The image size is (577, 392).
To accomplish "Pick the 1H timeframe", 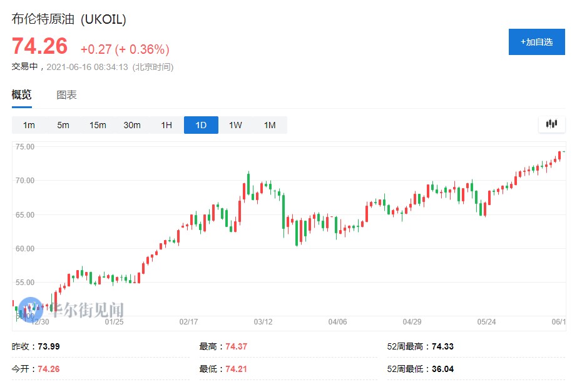I will pos(166,125).
